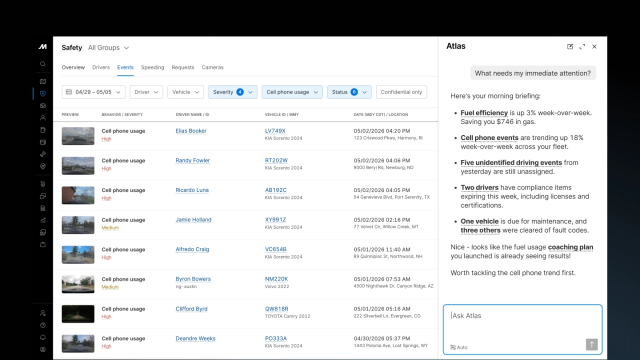Open the notifications bell in sidebar
Image resolution: width=640 pixels, height=360 pixels.
tap(43, 338)
